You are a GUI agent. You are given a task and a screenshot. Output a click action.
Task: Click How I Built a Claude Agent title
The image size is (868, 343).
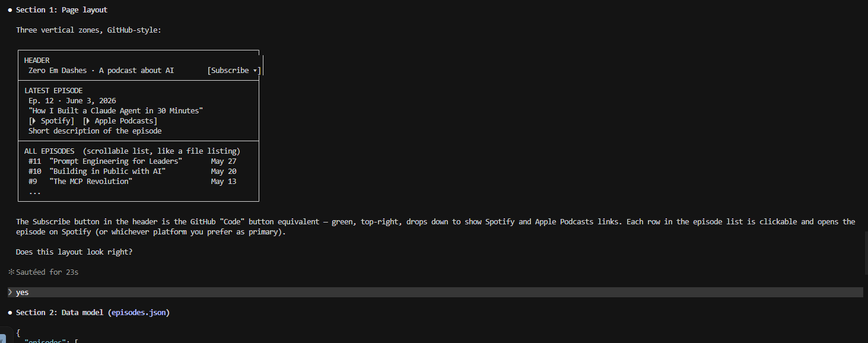pyautogui.click(x=116, y=111)
